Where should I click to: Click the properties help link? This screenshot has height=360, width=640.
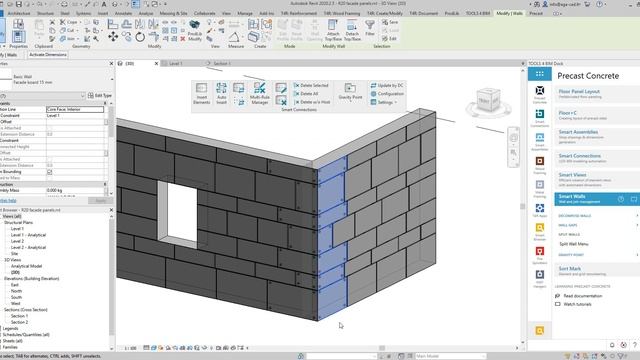(8, 201)
